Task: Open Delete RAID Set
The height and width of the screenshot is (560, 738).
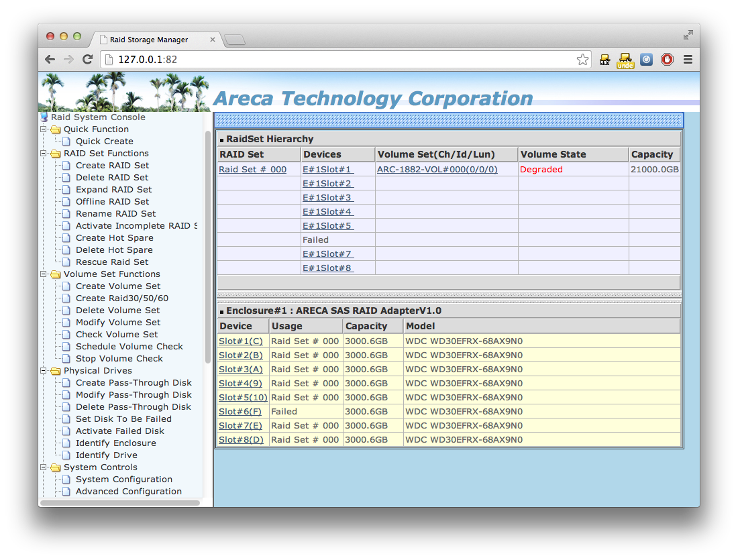Action: pyautogui.click(x=112, y=178)
